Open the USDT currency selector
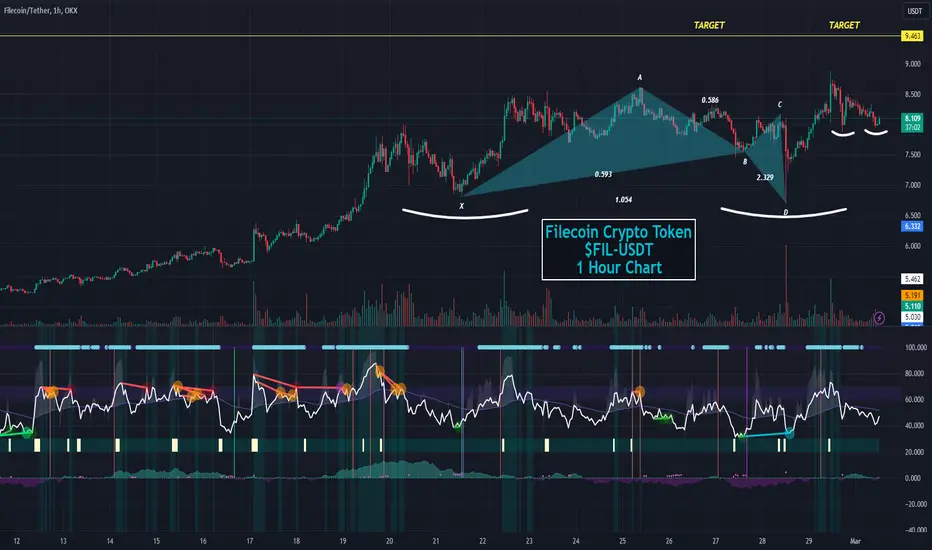 point(915,11)
